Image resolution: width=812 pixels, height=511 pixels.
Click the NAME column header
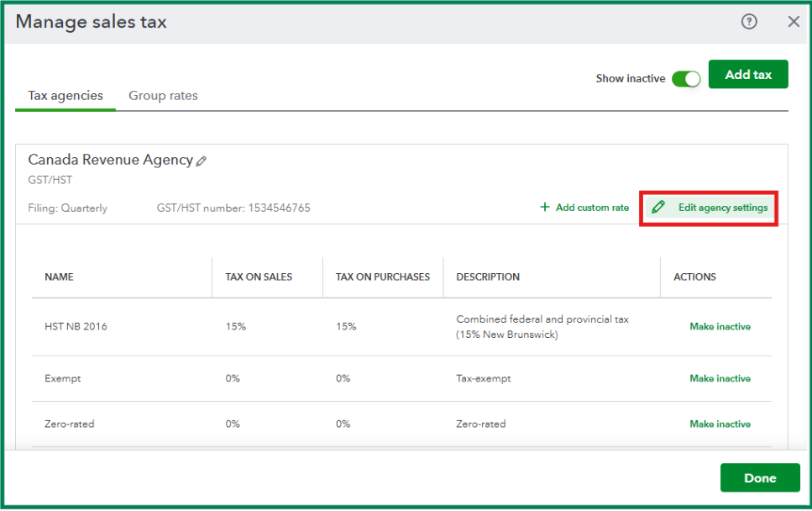pyautogui.click(x=60, y=277)
